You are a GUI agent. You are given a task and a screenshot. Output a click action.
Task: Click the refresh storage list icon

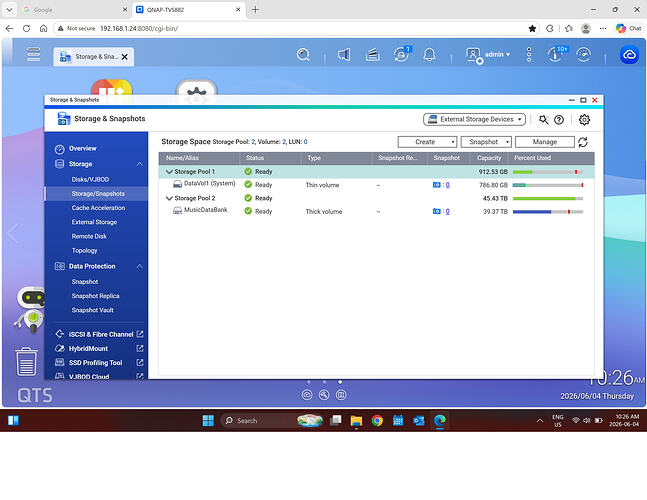coord(583,142)
